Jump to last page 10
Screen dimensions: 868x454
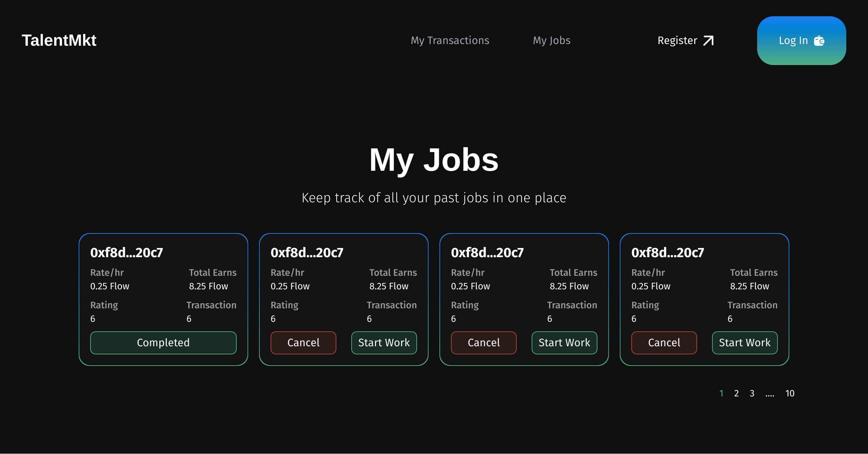(790, 393)
